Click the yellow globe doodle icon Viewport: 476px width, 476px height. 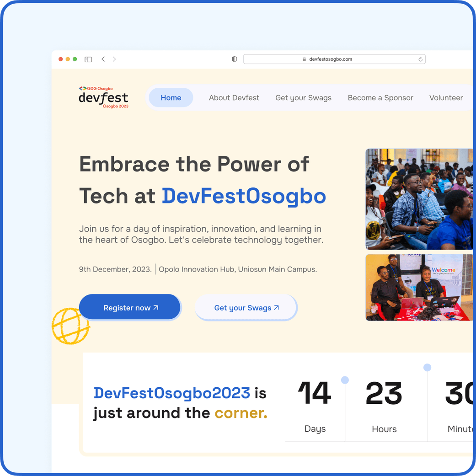[70, 326]
